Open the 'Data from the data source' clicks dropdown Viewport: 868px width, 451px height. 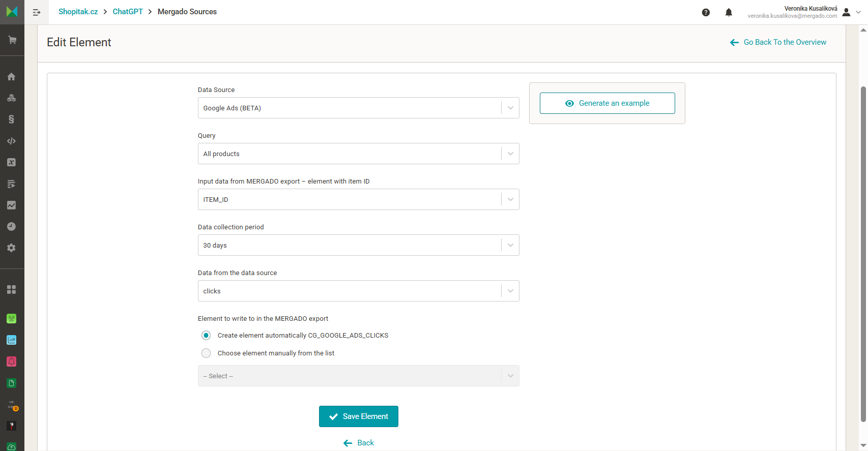[359, 291]
